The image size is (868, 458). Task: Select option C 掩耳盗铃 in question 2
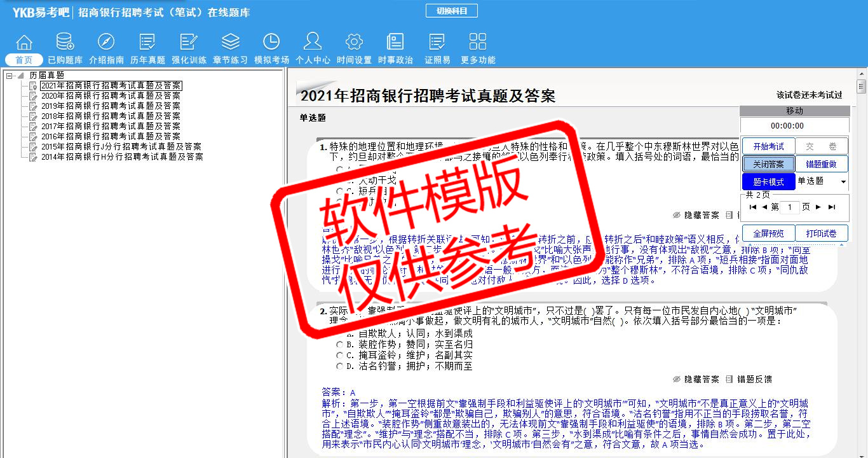pyautogui.click(x=340, y=355)
